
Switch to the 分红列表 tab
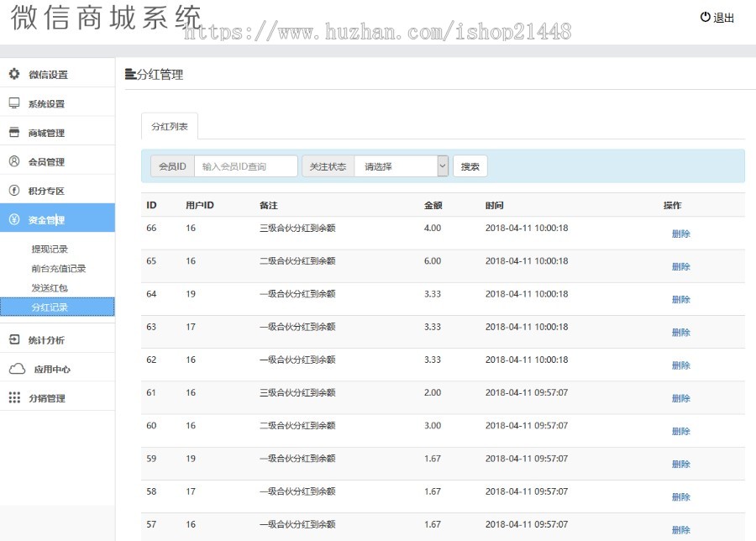tap(171, 125)
